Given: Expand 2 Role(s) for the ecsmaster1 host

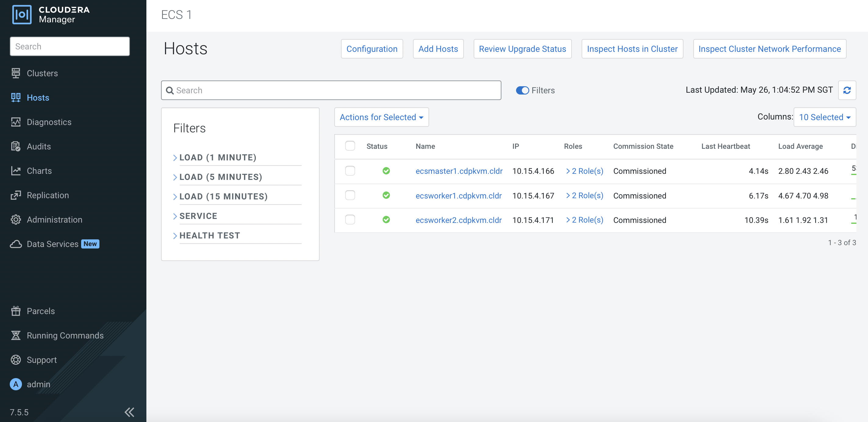Looking at the screenshot, I should click(x=584, y=171).
